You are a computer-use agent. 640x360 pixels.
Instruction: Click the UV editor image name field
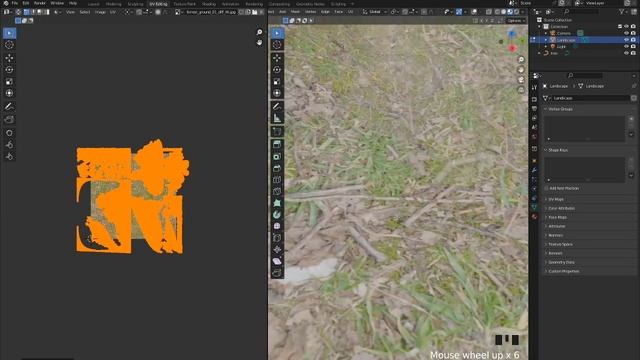click(x=211, y=12)
